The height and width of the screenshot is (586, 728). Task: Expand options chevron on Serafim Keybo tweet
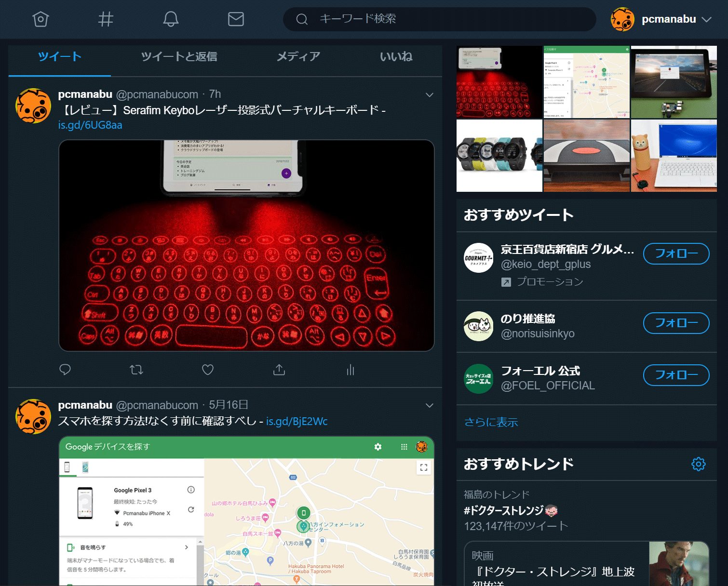click(430, 95)
